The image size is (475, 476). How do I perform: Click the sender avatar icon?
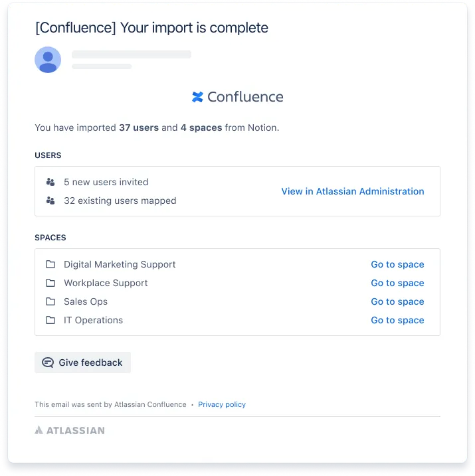[48, 60]
